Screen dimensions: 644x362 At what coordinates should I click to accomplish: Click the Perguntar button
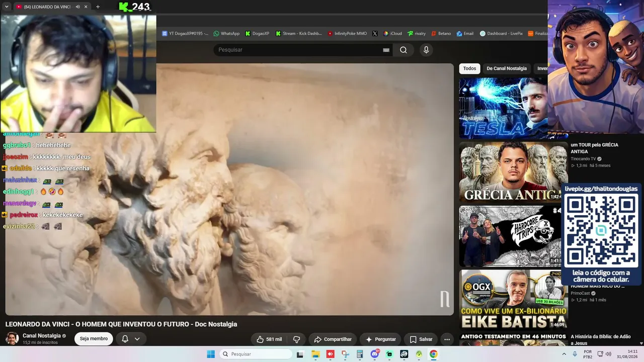click(381, 339)
